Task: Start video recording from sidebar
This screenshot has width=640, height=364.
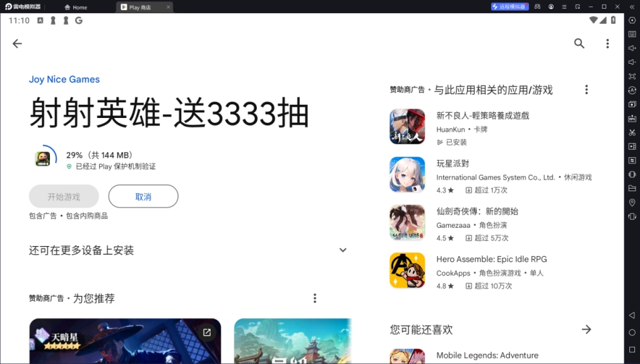Action: 632,146
